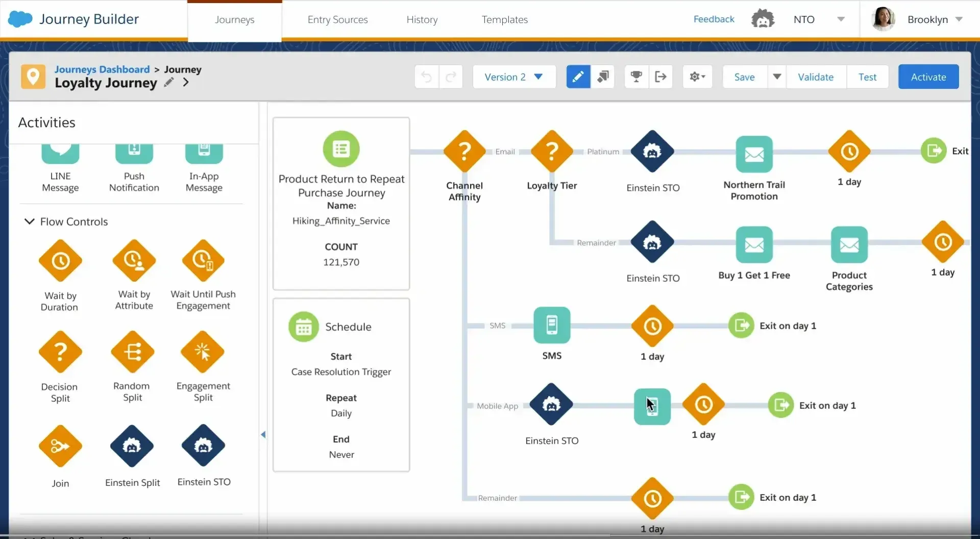Switch to the Journeys tab
Screen dimensions: 980x539
(235, 20)
